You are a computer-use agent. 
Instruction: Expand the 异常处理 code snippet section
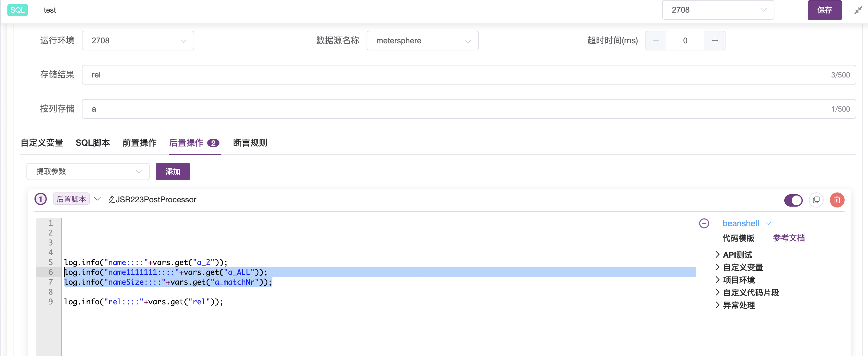[x=739, y=305]
